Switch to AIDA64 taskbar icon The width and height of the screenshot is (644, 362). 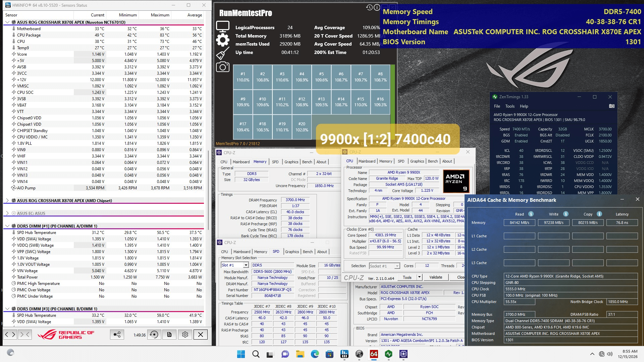click(374, 354)
